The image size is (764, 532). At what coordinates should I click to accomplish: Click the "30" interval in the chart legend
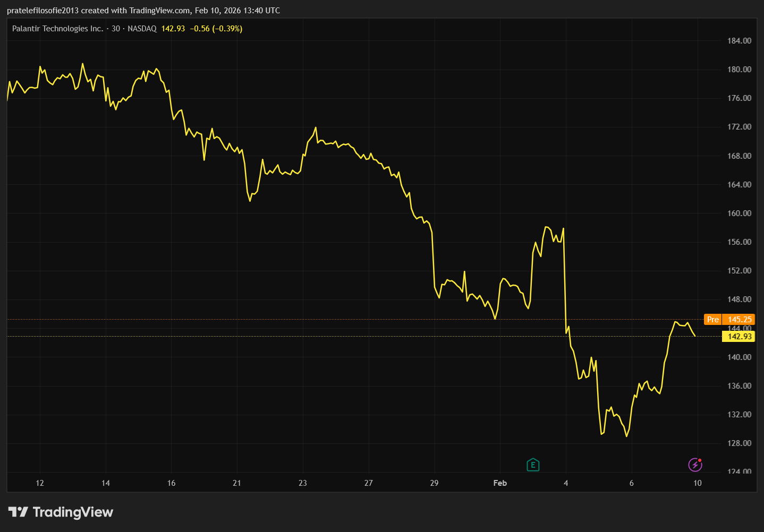coord(116,29)
